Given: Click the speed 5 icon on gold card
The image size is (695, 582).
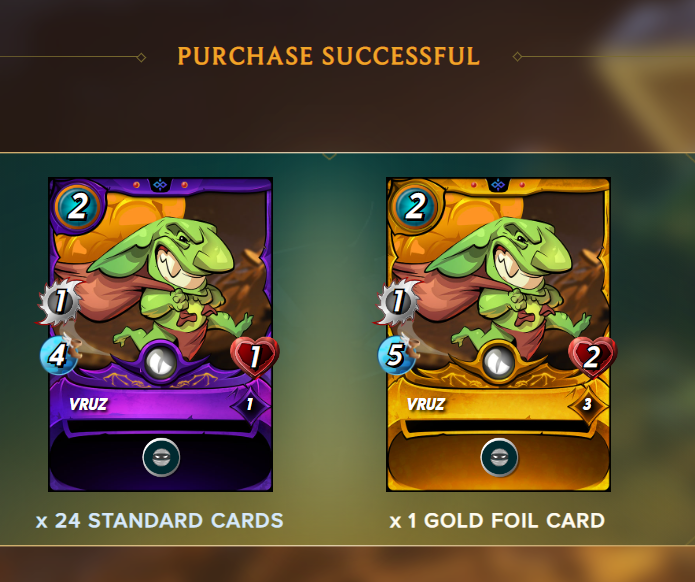Looking at the screenshot, I should [x=397, y=355].
